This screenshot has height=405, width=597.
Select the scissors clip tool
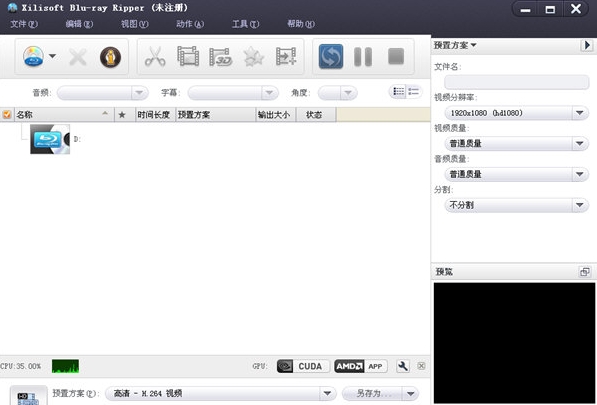pyautogui.click(x=155, y=57)
